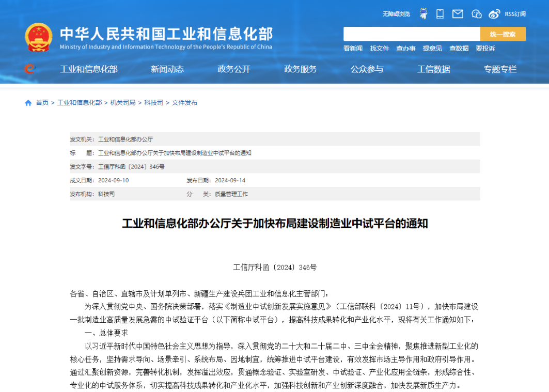Viewport: 549px width, 392px height.
Task: Open 科技司 in the breadcrumb trail
Action: click(x=153, y=102)
